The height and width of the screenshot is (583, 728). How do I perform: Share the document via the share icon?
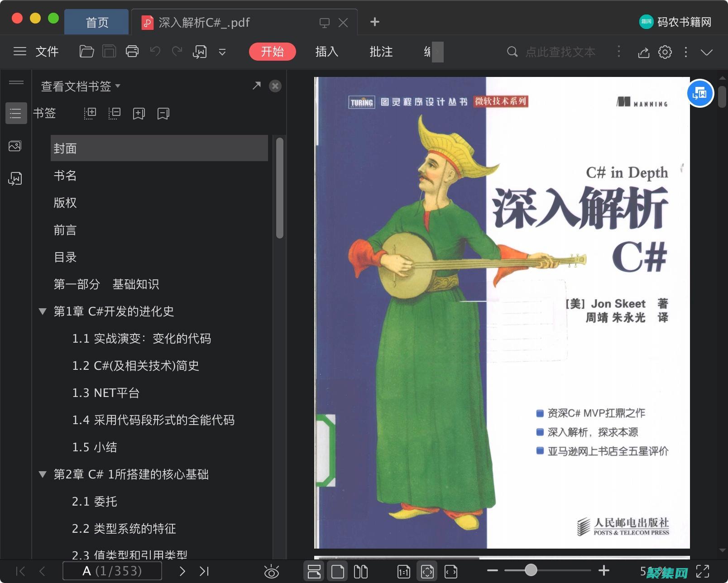point(643,52)
